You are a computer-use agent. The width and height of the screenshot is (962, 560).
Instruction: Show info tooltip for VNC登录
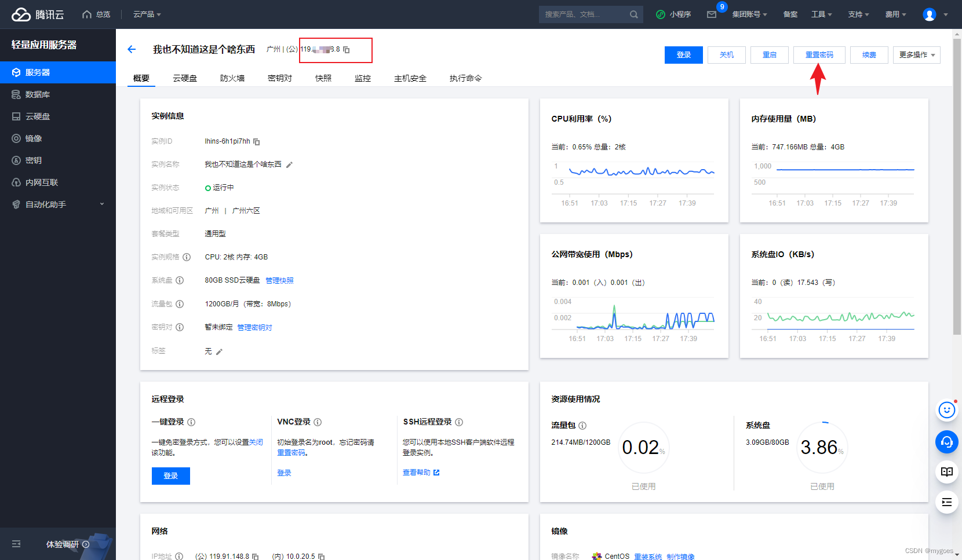pos(318,422)
